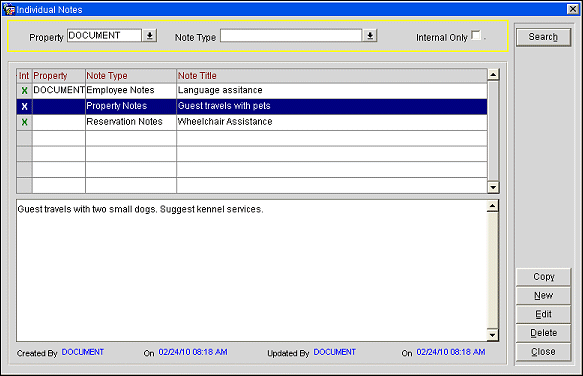
Task: Click the Delete button
Action: [543, 333]
